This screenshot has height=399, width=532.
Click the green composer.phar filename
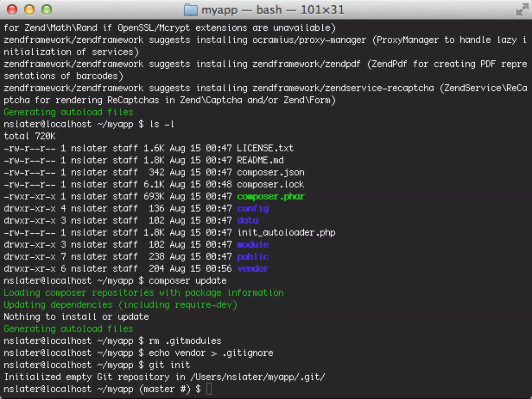[x=270, y=197]
